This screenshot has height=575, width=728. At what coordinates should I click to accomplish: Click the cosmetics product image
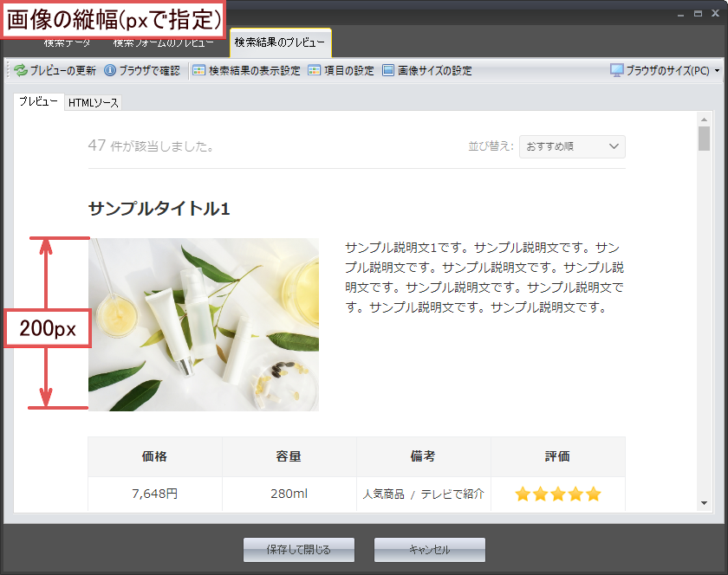[x=204, y=324]
